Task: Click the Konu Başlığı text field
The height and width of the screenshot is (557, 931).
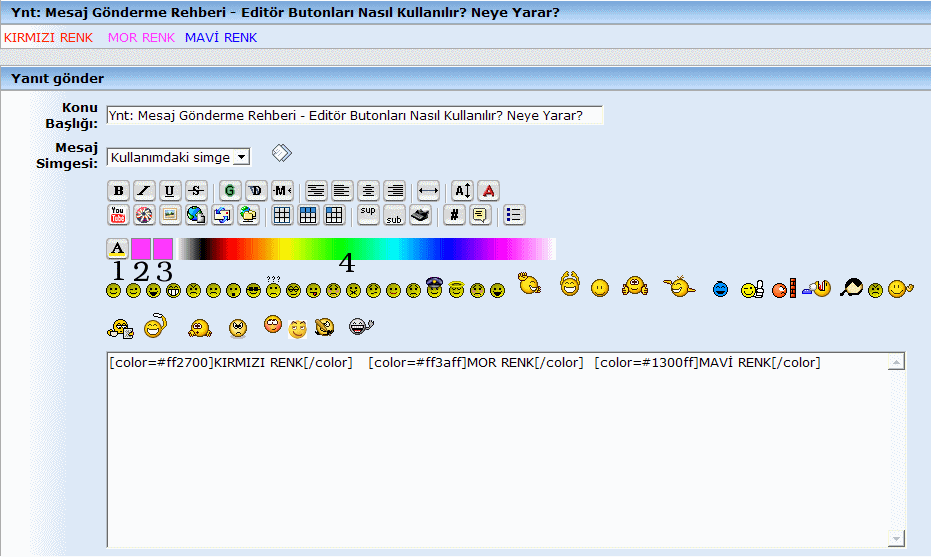Action: [355, 115]
